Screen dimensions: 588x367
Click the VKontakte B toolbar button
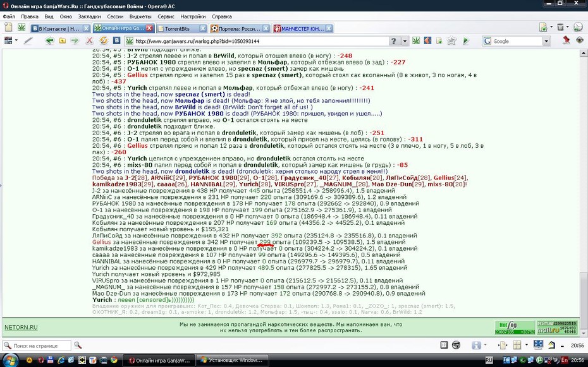[x=116, y=41]
